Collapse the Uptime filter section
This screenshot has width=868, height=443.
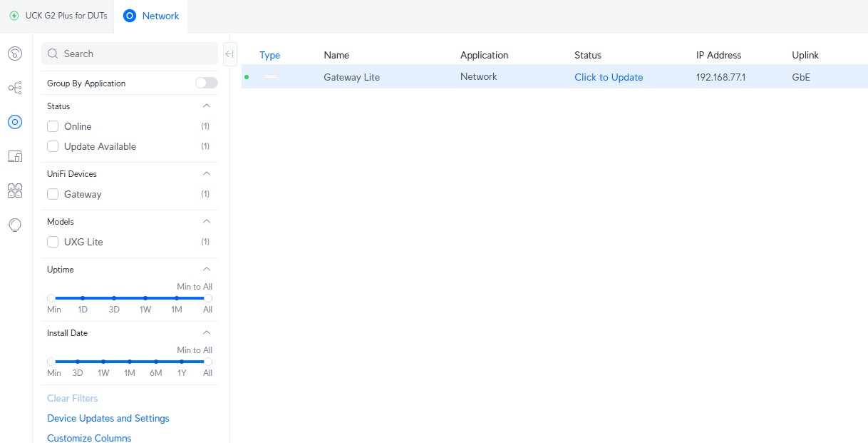[x=207, y=269]
